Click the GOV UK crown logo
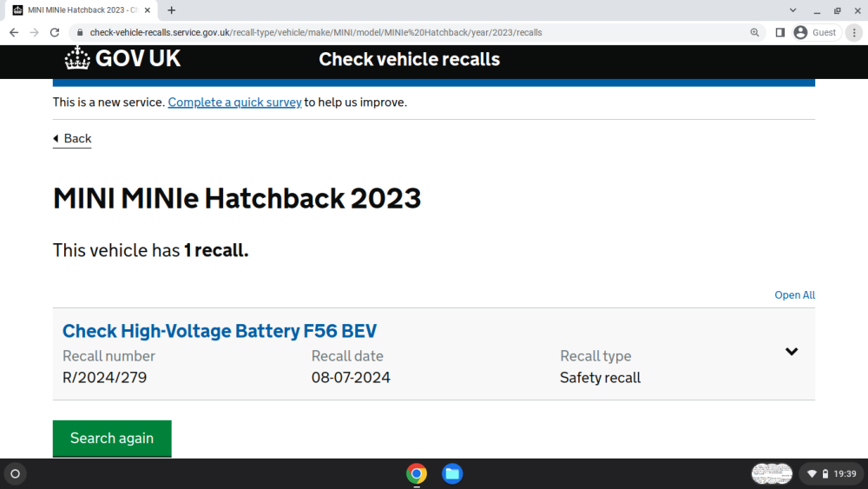 point(122,58)
